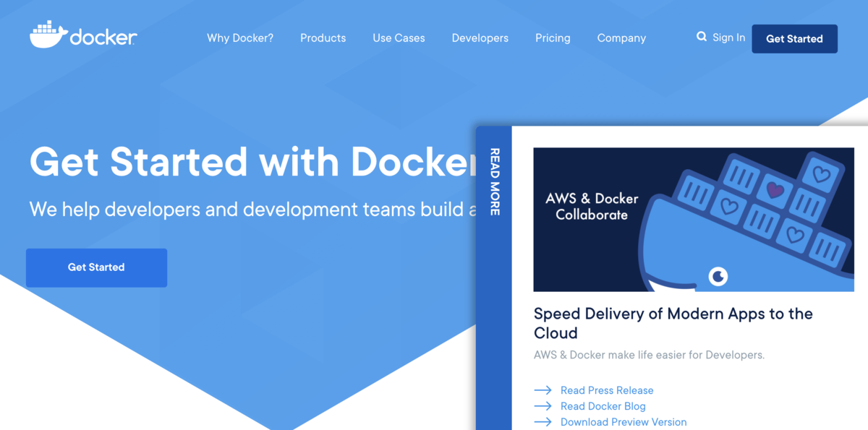
Task: Click the hero Get Started button
Action: tap(96, 267)
